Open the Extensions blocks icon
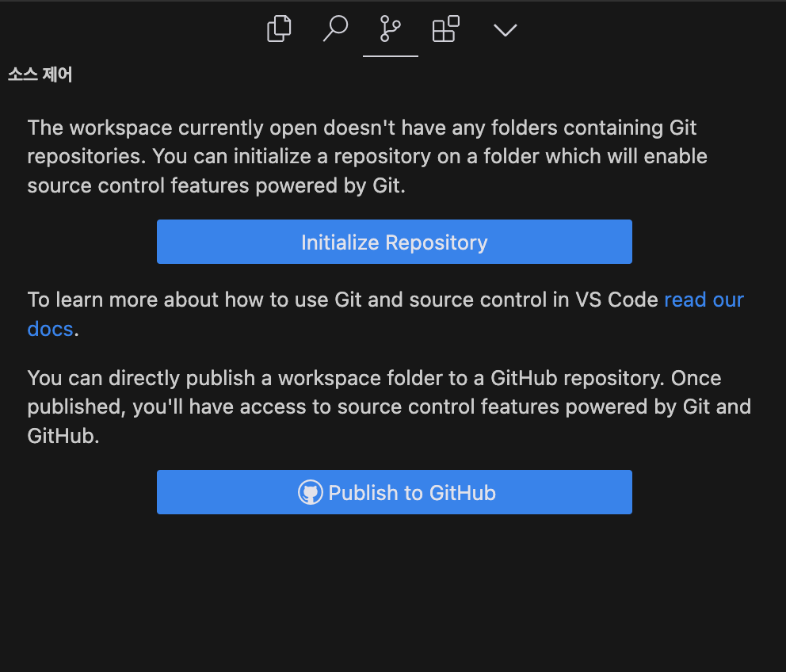The width and height of the screenshot is (786, 672). 445,29
